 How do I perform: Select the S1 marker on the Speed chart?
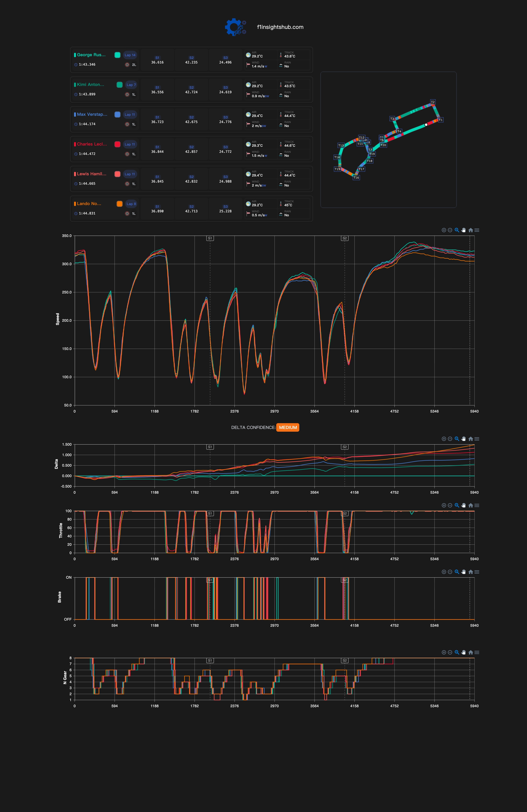pyautogui.click(x=210, y=238)
